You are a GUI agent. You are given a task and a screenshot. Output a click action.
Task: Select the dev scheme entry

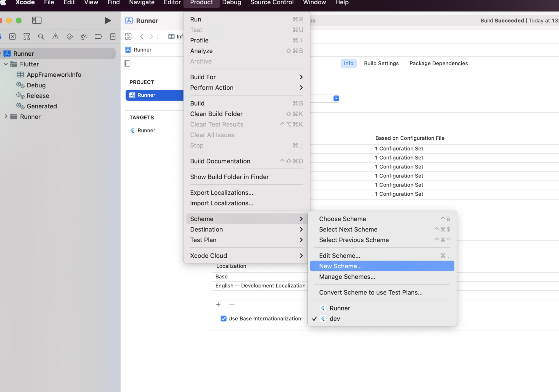335,319
